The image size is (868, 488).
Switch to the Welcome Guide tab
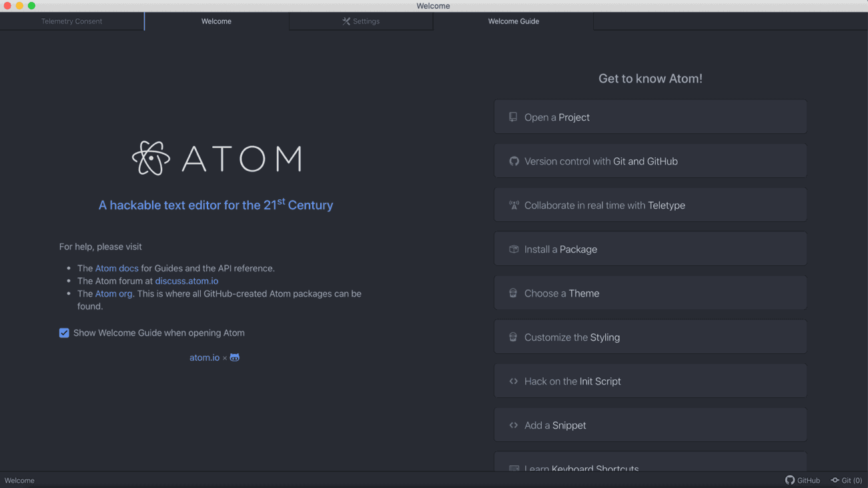click(513, 21)
